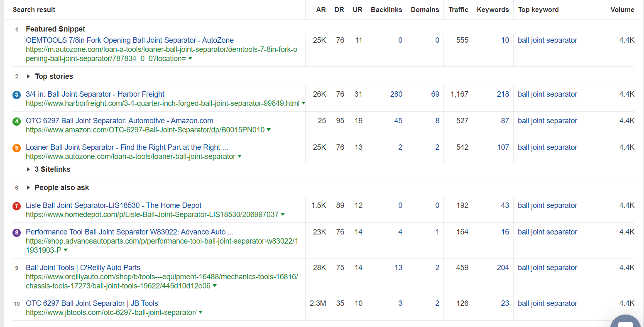The width and height of the screenshot is (644, 327).
Task: Open Performance Tool Ball Joint Separator title
Action: coord(130,232)
